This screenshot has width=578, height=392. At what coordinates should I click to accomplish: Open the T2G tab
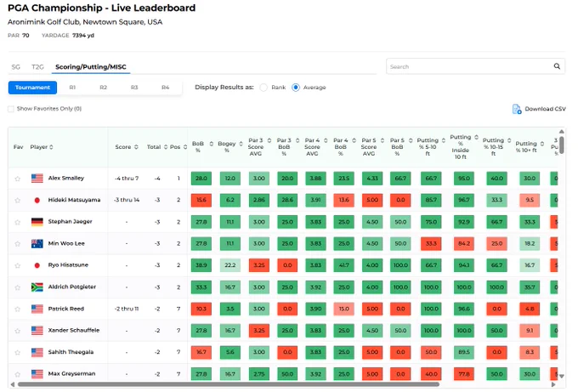(x=37, y=66)
